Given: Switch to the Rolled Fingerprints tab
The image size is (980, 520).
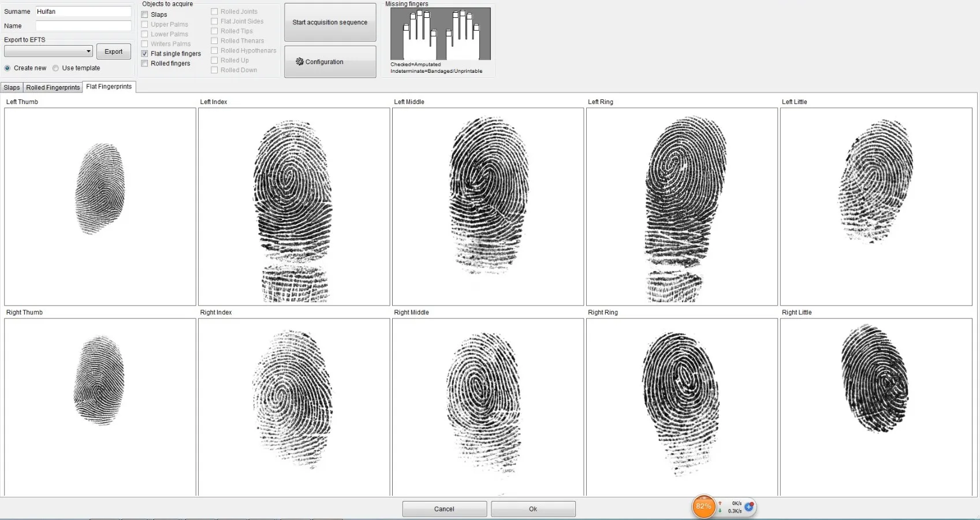Looking at the screenshot, I should pyautogui.click(x=53, y=87).
